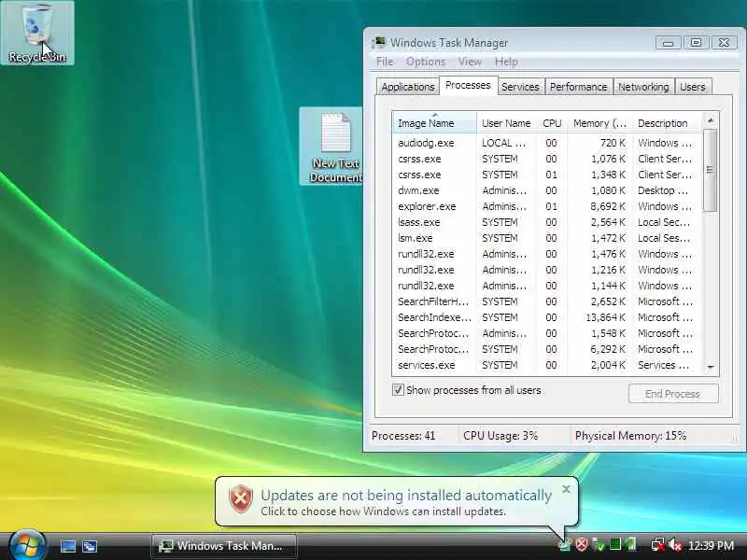Open the disconnected network tray icon
747x560 pixels.
(x=658, y=544)
